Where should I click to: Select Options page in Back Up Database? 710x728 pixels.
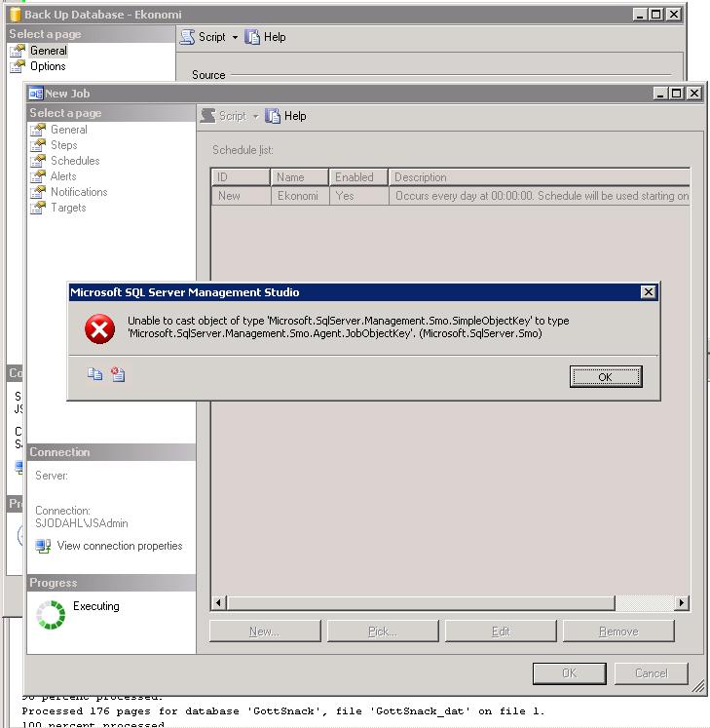click(x=48, y=66)
